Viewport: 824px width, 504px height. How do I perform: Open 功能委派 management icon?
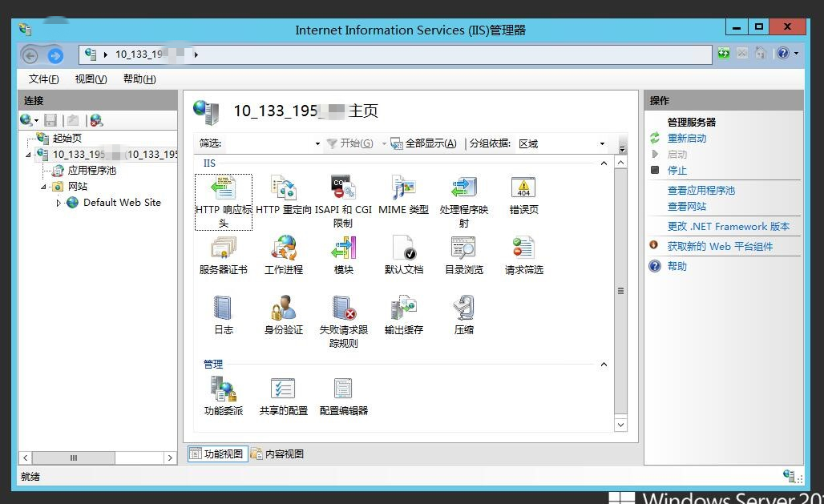pyautogui.click(x=224, y=397)
